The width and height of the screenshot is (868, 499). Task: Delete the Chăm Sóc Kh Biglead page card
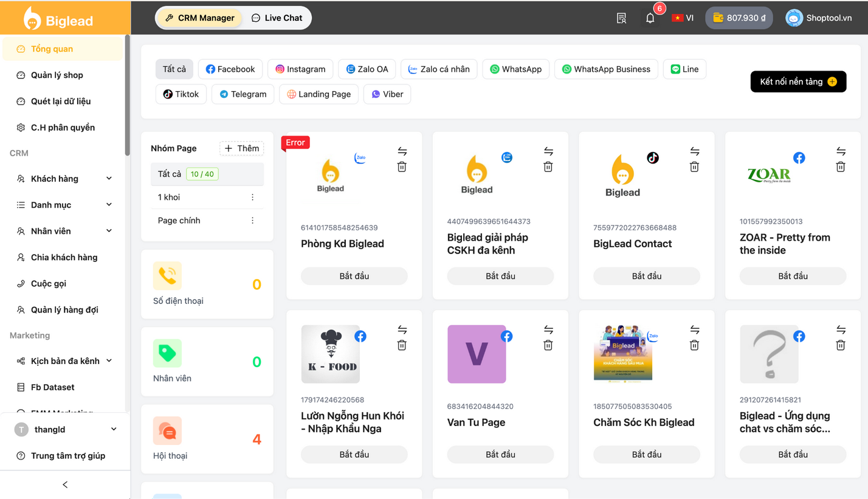click(x=695, y=345)
